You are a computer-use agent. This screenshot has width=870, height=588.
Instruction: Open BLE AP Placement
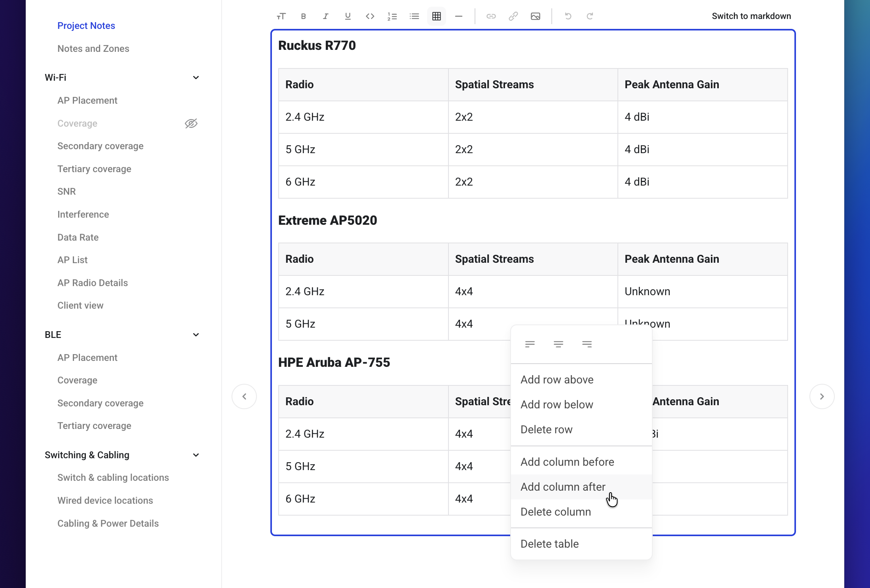click(x=87, y=358)
